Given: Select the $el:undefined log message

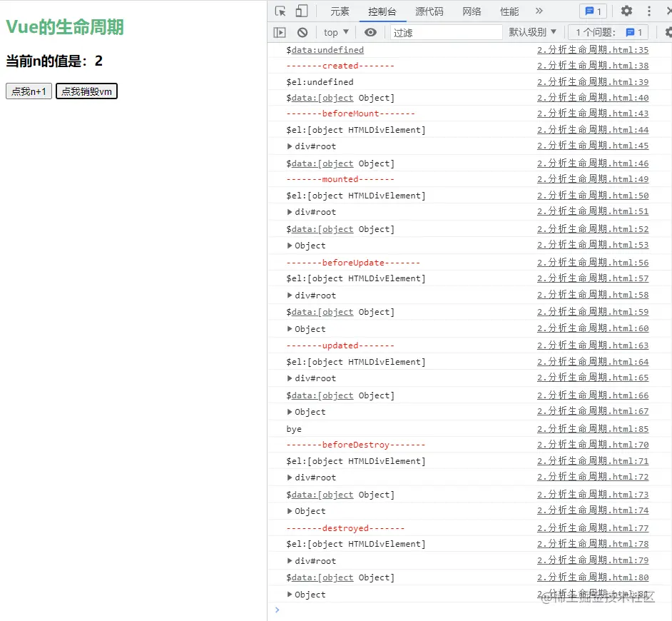Looking at the screenshot, I should 320,82.
